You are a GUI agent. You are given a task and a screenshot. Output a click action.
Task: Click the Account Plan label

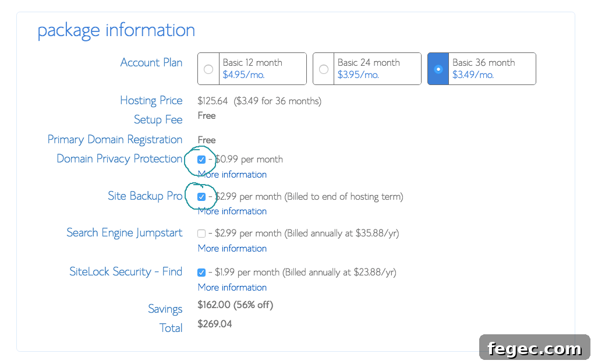pos(151,62)
